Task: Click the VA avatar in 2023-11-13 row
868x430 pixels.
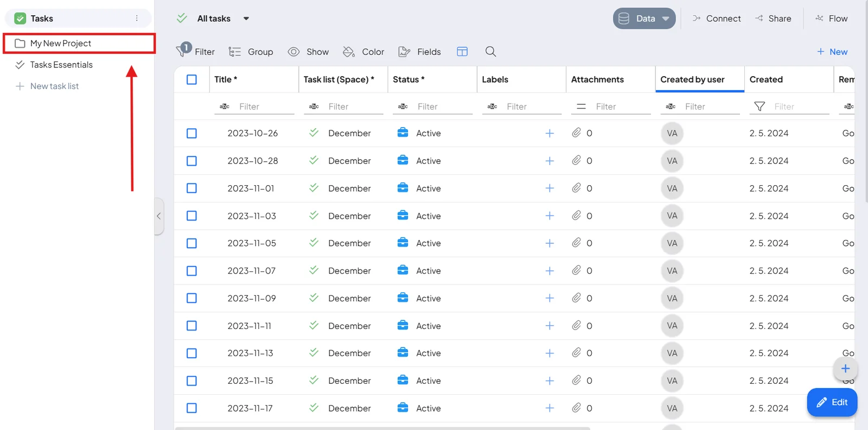Action: pyautogui.click(x=672, y=353)
